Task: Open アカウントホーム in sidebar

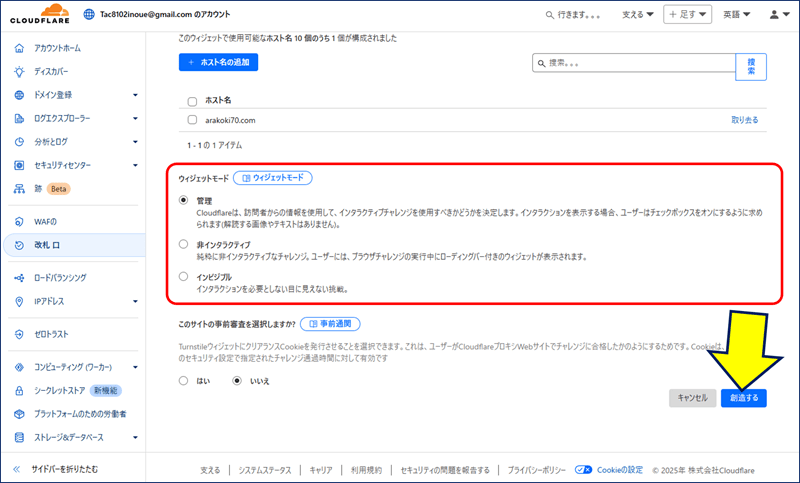Action: pyautogui.click(x=58, y=48)
